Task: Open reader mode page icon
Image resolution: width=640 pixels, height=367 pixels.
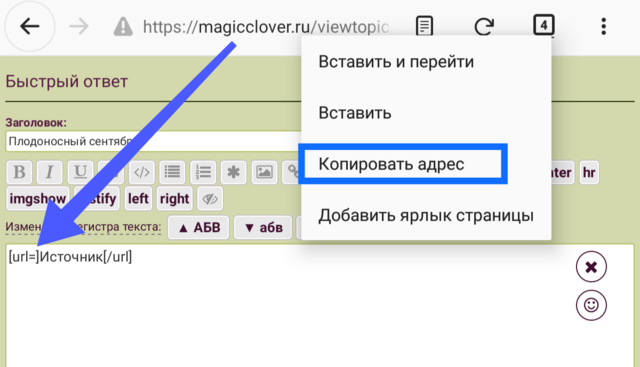Action: coord(424,27)
